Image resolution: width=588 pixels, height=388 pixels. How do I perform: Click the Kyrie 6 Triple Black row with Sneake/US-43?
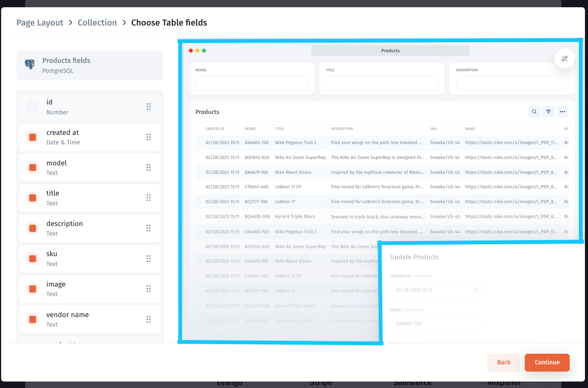tap(382, 216)
